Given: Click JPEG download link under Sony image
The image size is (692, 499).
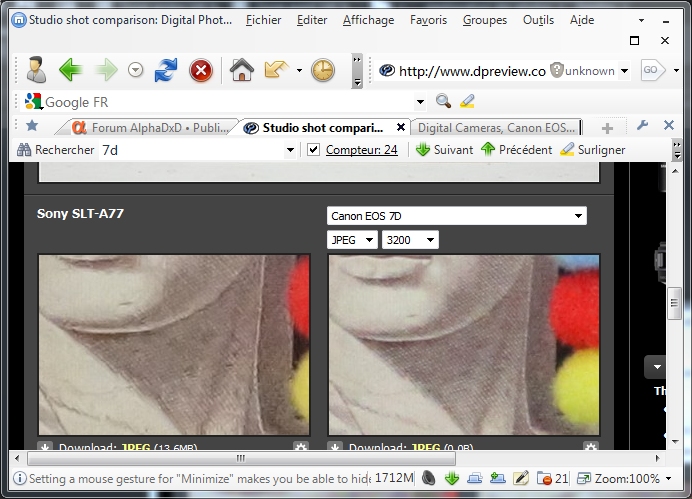Looking at the screenshot, I should [x=135, y=447].
